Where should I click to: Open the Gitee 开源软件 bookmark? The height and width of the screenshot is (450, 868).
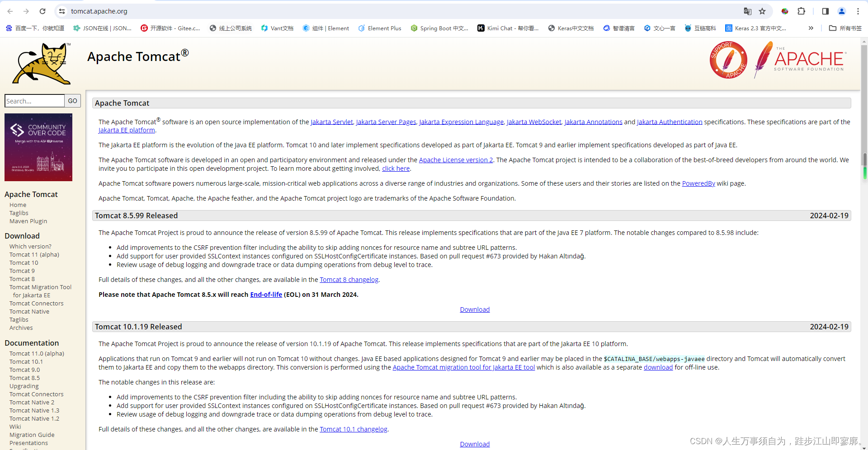pos(170,28)
